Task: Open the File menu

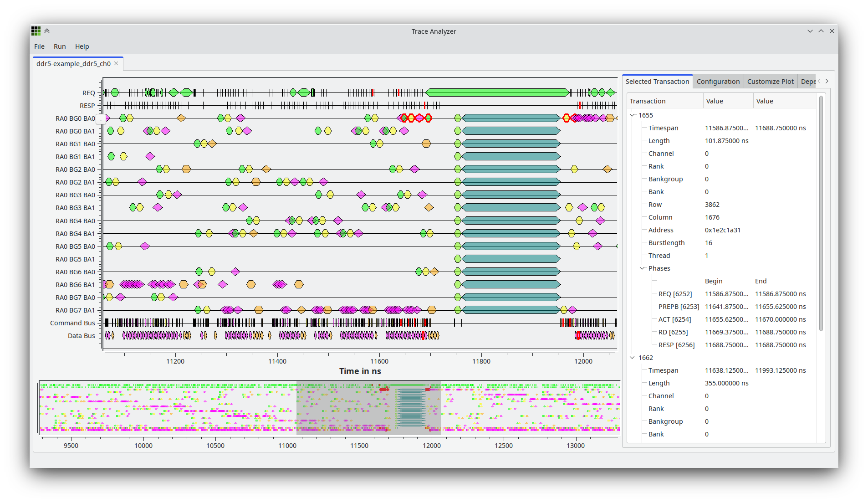Action: (x=39, y=46)
